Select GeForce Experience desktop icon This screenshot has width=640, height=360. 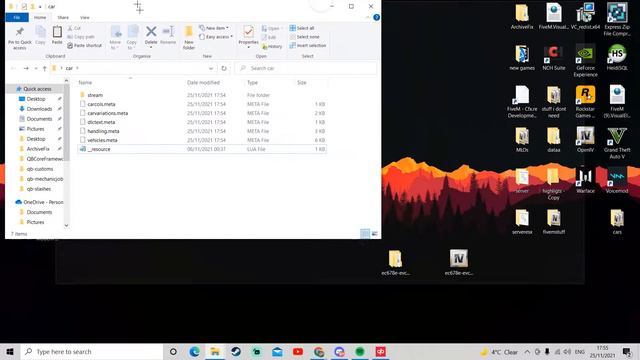[x=585, y=61]
